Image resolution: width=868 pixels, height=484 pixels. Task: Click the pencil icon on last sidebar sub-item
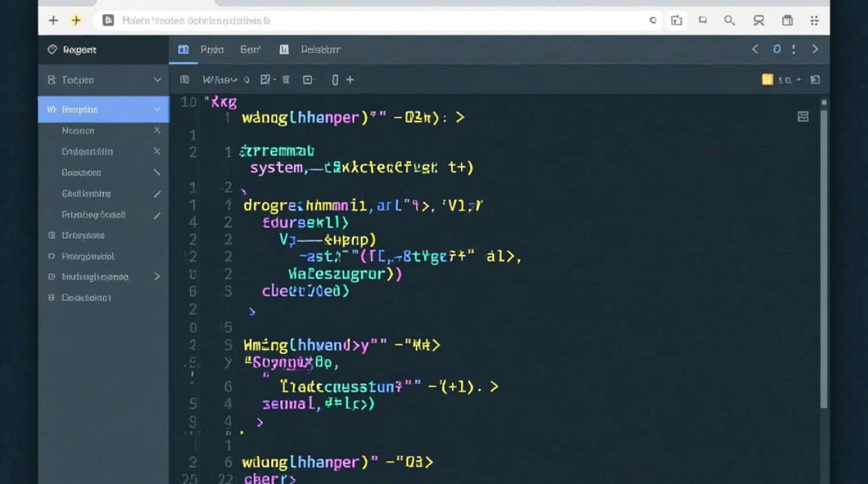tap(157, 215)
